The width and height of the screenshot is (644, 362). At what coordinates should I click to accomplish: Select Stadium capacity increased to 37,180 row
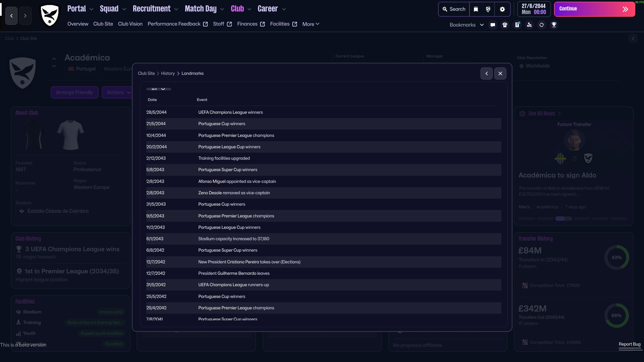(324, 239)
